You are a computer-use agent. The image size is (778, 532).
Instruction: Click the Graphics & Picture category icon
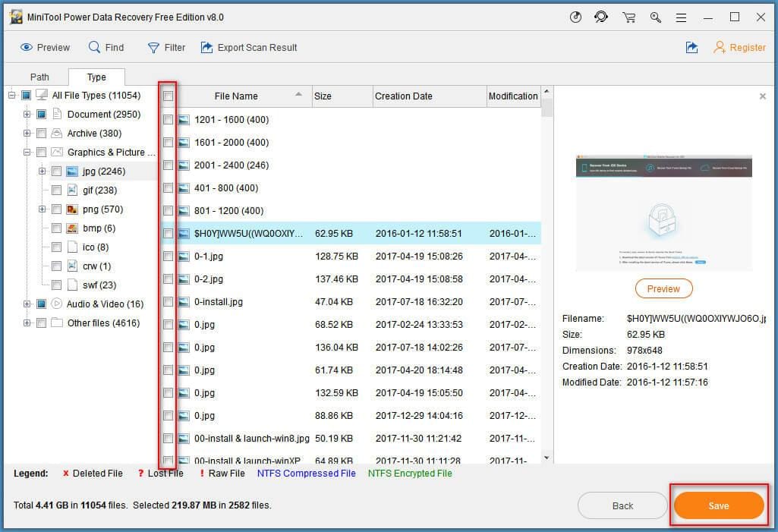point(57,152)
